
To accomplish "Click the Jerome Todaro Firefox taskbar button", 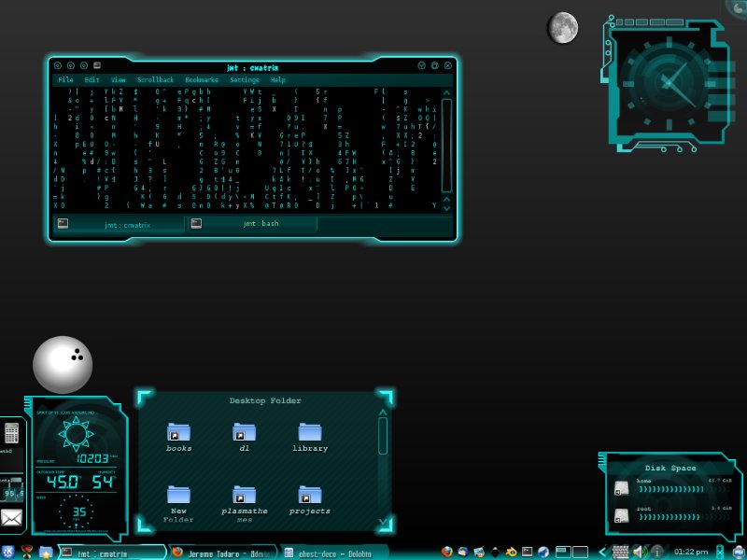I will pos(222,553).
